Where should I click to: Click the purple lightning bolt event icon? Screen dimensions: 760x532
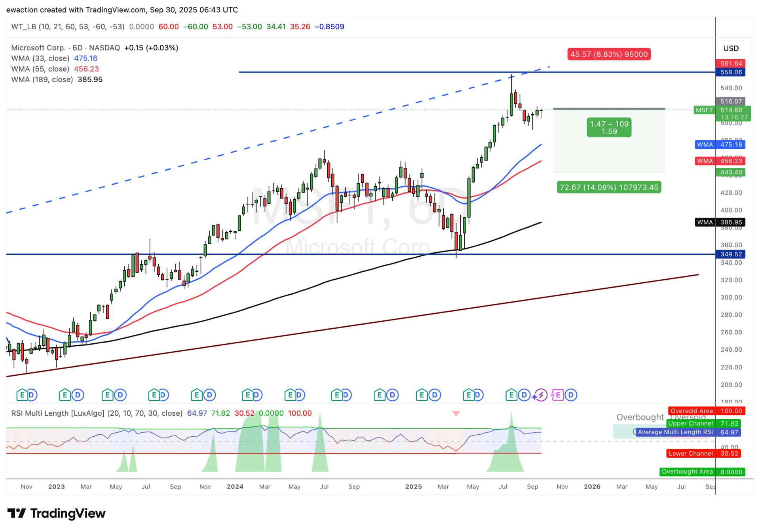click(540, 395)
